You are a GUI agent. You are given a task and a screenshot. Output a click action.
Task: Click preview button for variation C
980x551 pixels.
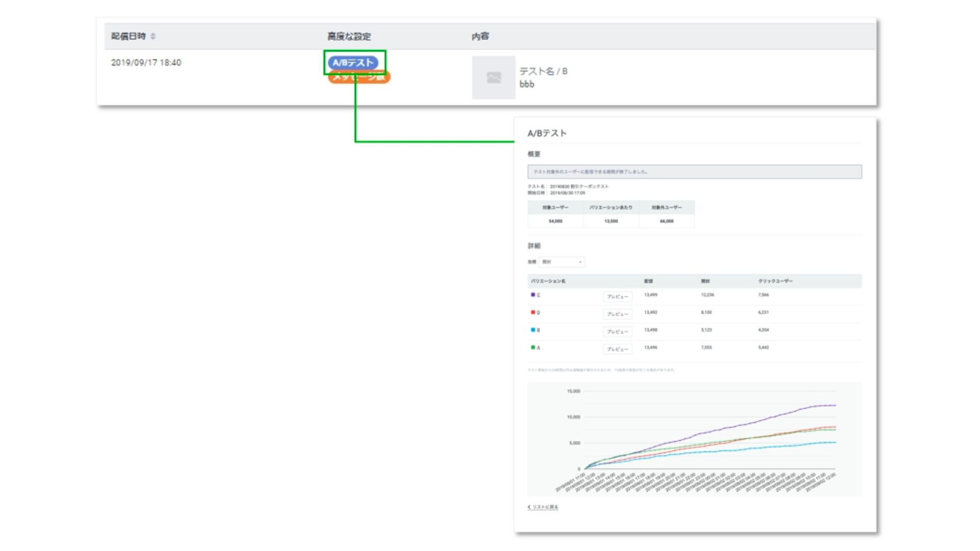[617, 296]
